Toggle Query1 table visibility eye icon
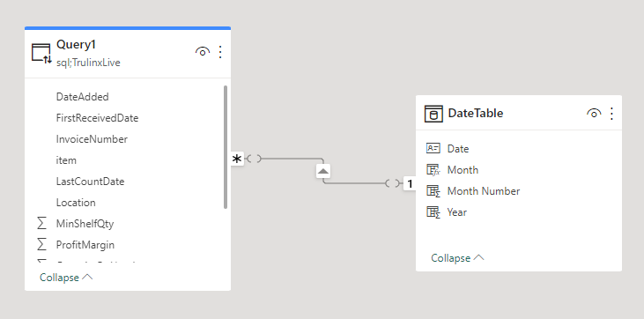The width and height of the screenshot is (644, 319). coord(203,52)
